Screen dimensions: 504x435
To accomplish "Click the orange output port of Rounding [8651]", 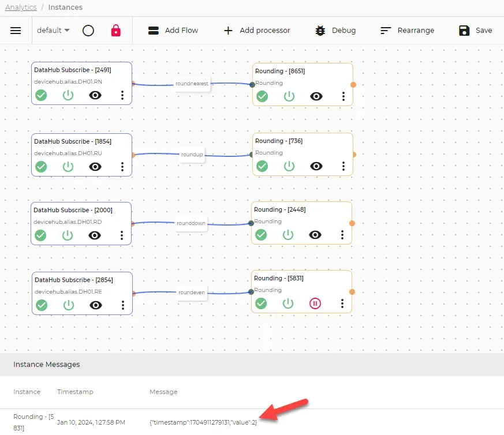I will tap(353, 85).
